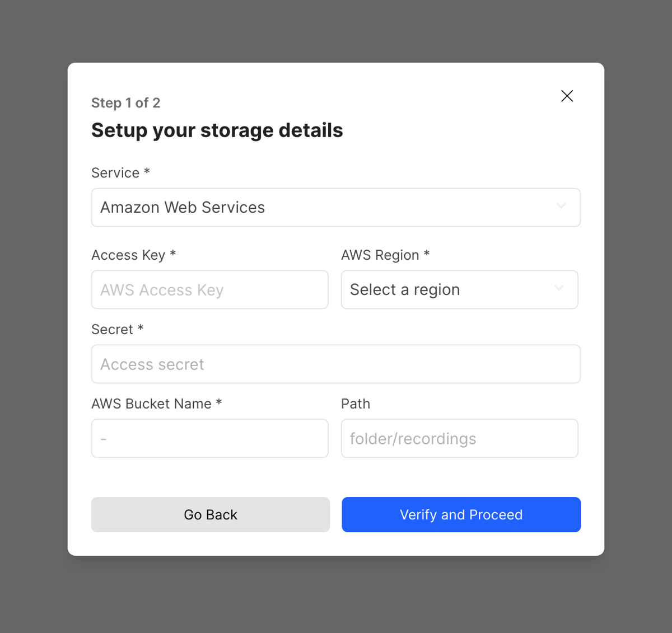Select the Amazon Web Services combo box
672x633 pixels.
tap(336, 207)
